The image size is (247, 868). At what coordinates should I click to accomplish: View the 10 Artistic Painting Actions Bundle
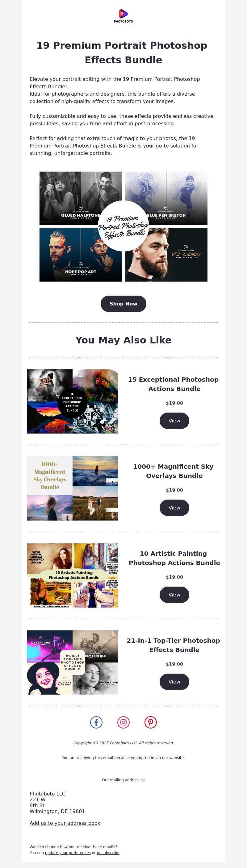click(174, 594)
